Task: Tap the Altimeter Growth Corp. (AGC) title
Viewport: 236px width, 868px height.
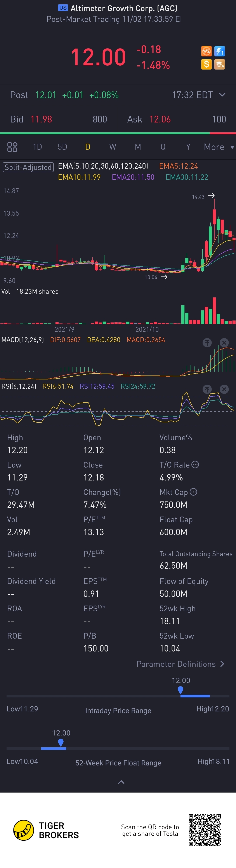Action: 124,8
